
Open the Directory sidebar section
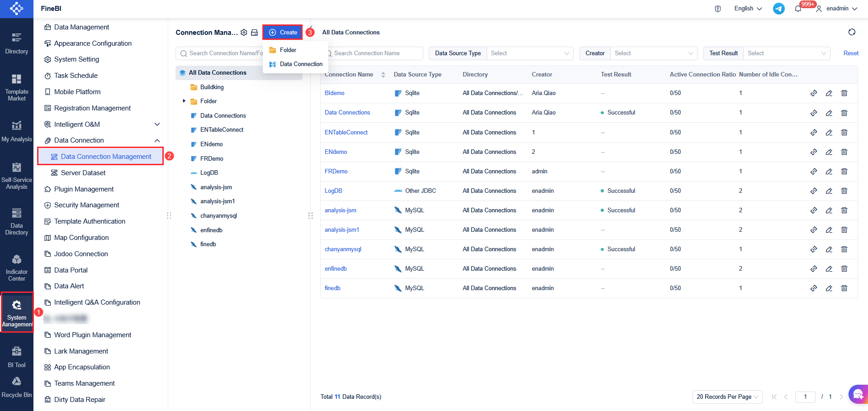pos(17,43)
